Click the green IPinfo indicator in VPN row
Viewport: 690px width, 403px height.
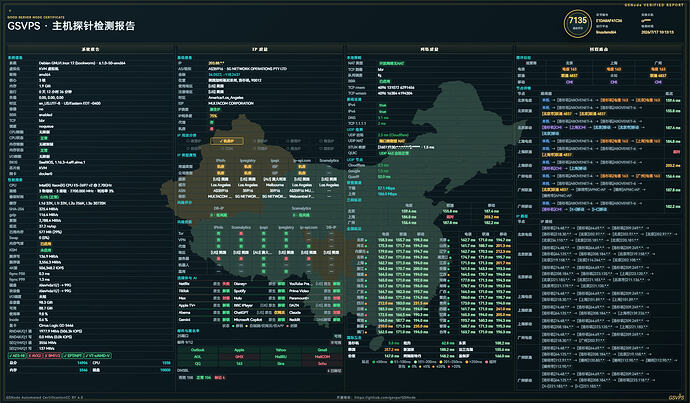click(x=219, y=240)
